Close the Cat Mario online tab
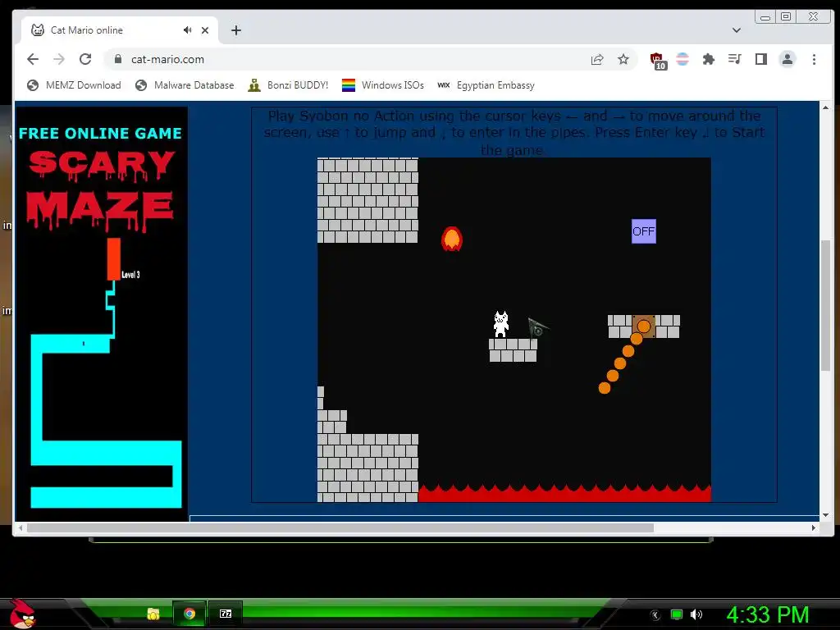840x630 pixels. 204,30
